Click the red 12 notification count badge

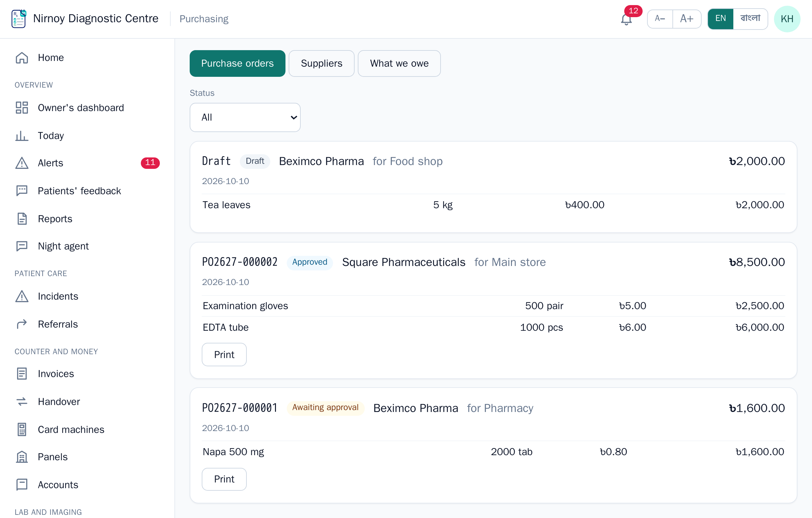click(633, 11)
